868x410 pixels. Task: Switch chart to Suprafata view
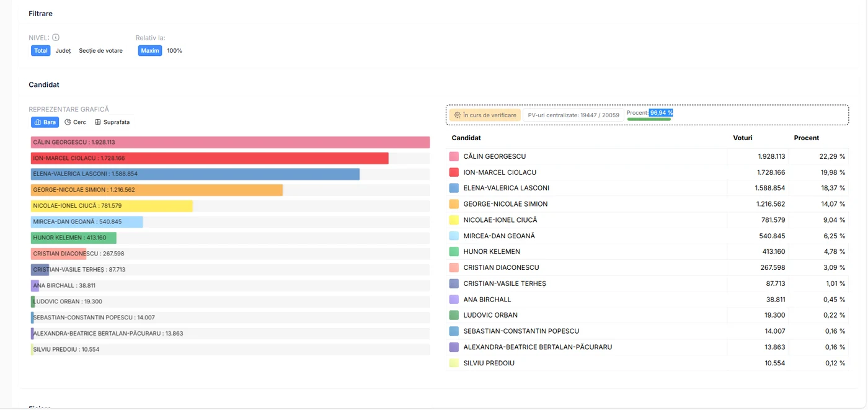[112, 122]
